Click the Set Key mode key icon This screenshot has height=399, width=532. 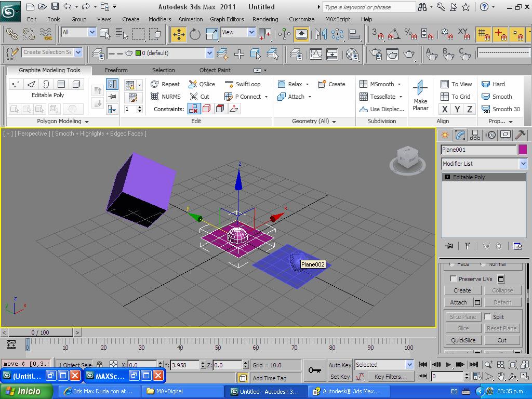(x=314, y=370)
